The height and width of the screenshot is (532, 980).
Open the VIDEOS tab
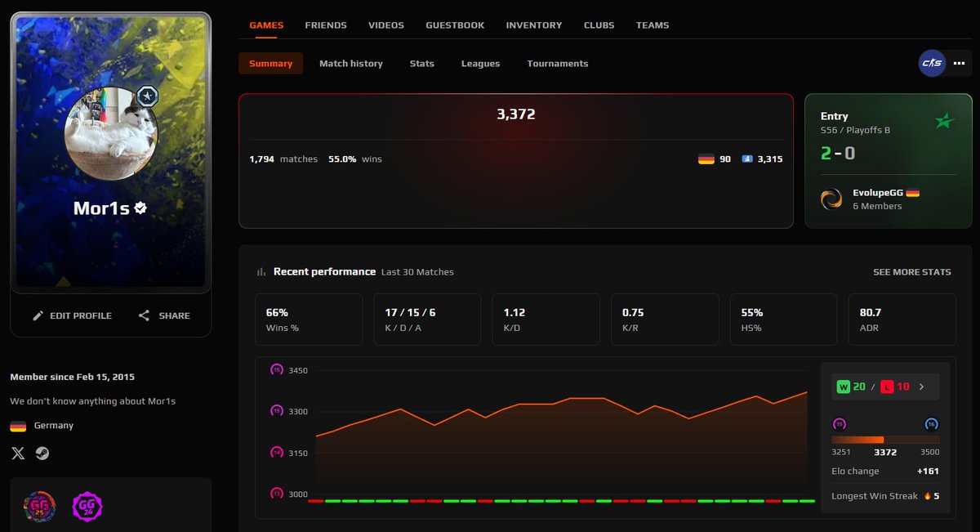(x=386, y=25)
